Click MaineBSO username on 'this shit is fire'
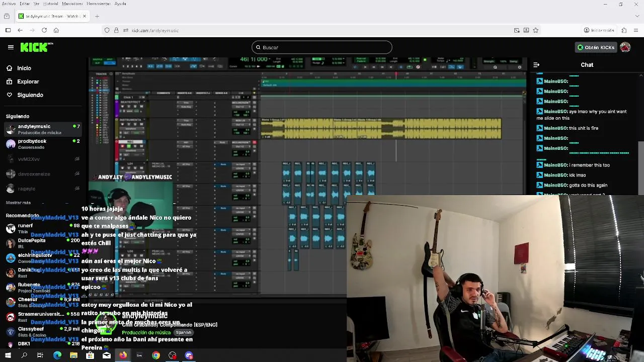Screen dimensions: 644x362 555,128
